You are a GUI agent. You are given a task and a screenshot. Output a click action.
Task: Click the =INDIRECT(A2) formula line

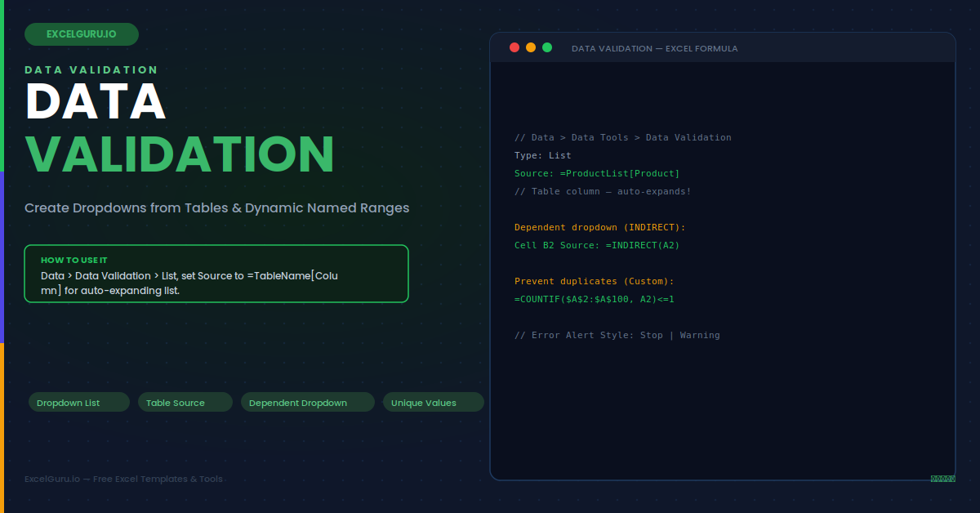597,245
